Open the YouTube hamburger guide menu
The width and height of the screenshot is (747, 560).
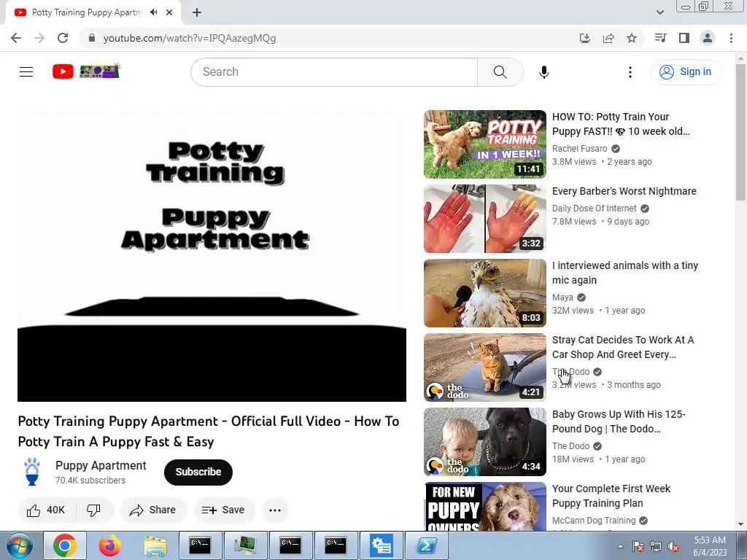click(x=26, y=72)
